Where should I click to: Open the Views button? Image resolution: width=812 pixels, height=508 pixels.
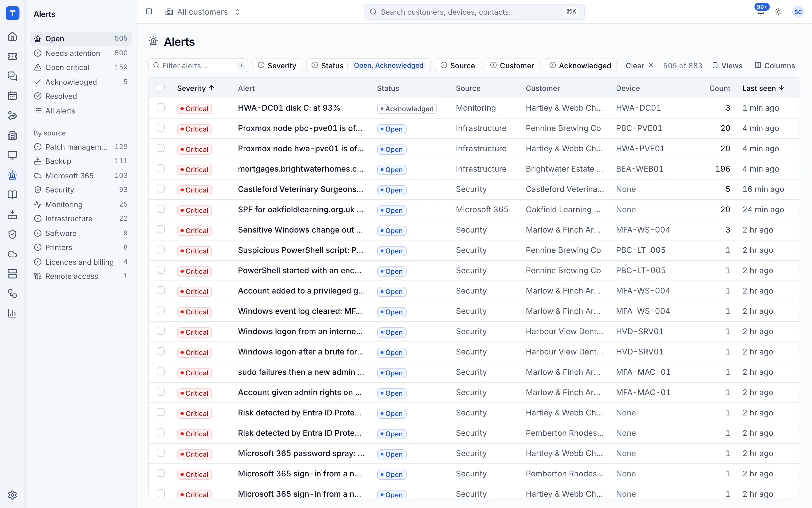click(x=727, y=65)
